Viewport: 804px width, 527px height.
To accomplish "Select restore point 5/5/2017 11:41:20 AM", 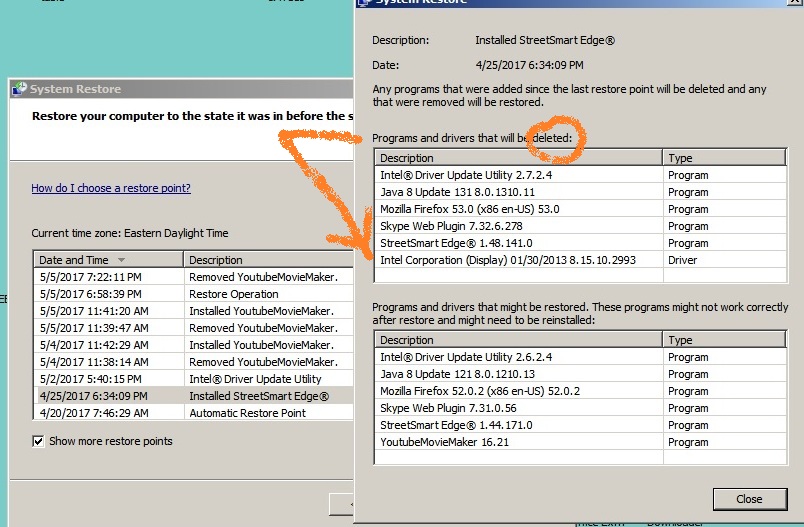I will (x=193, y=311).
